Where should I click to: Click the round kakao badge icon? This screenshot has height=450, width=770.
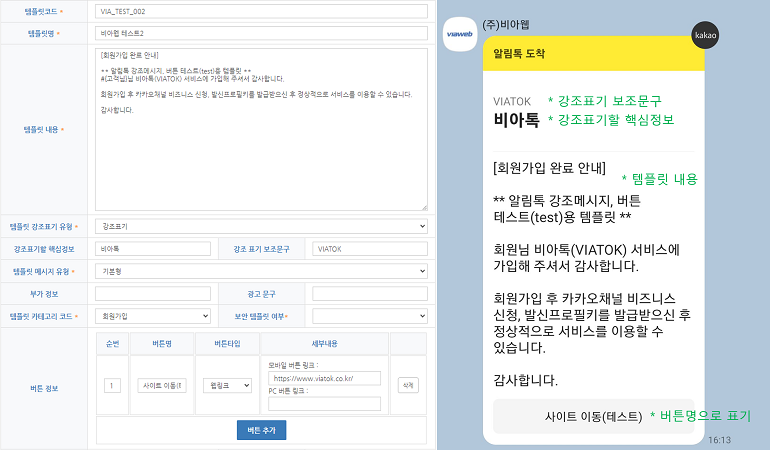[x=705, y=35]
